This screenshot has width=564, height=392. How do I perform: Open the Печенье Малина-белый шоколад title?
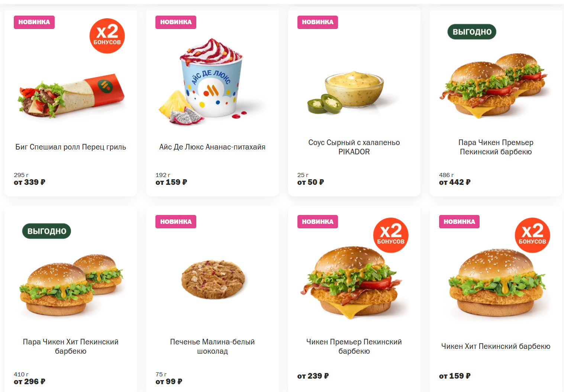pyautogui.click(x=212, y=346)
